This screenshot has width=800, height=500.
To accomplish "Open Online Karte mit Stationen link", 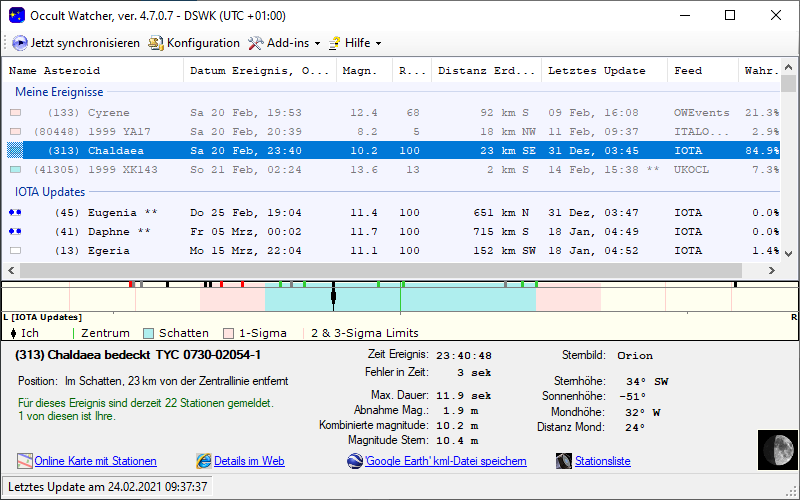I will click(95, 461).
